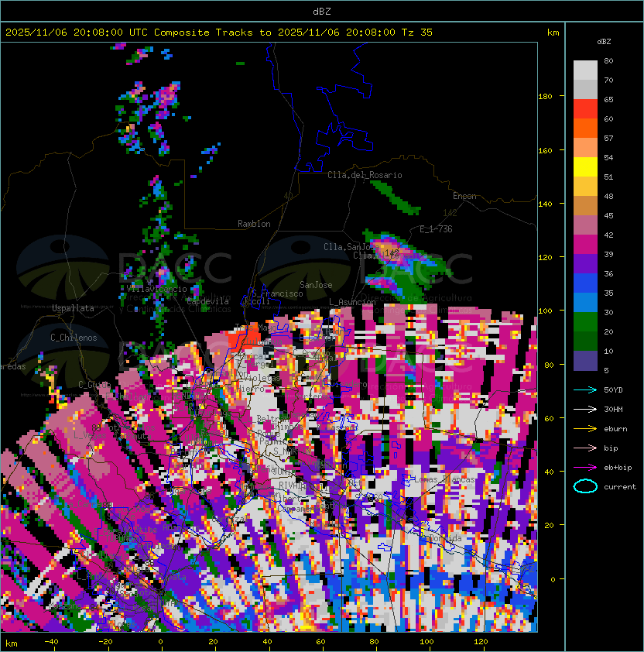The height and width of the screenshot is (652, 644).
Task: Click the blue 35-36 dBZ legend swatch
Action: (x=585, y=283)
